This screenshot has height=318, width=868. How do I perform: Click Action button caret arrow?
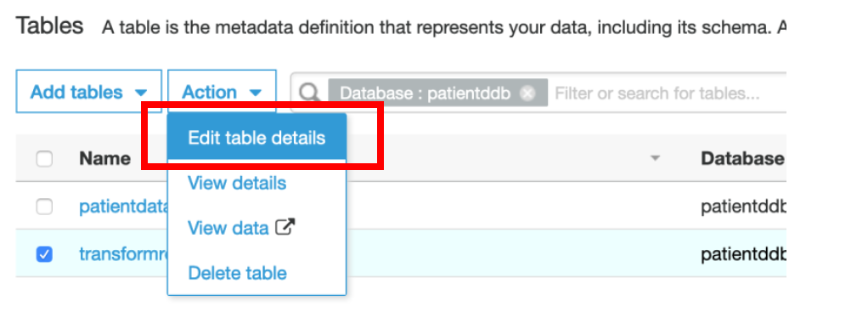(x=255, y=93)
